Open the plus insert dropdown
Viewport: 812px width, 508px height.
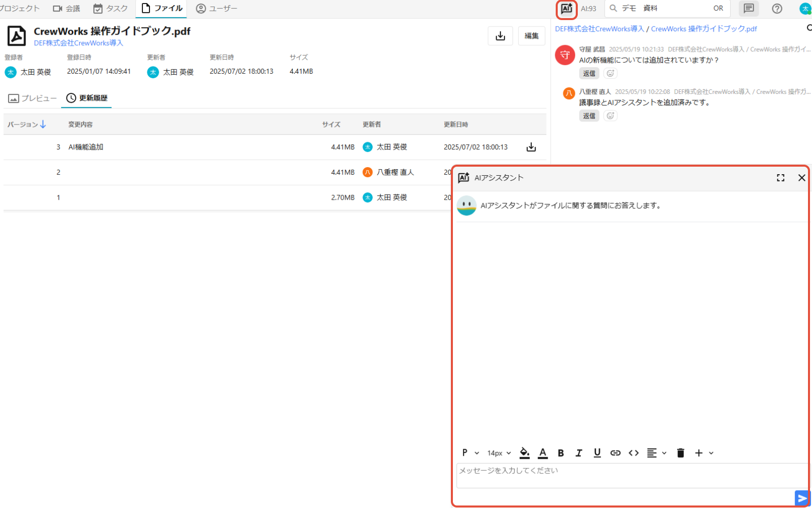(x=704, y=453)
